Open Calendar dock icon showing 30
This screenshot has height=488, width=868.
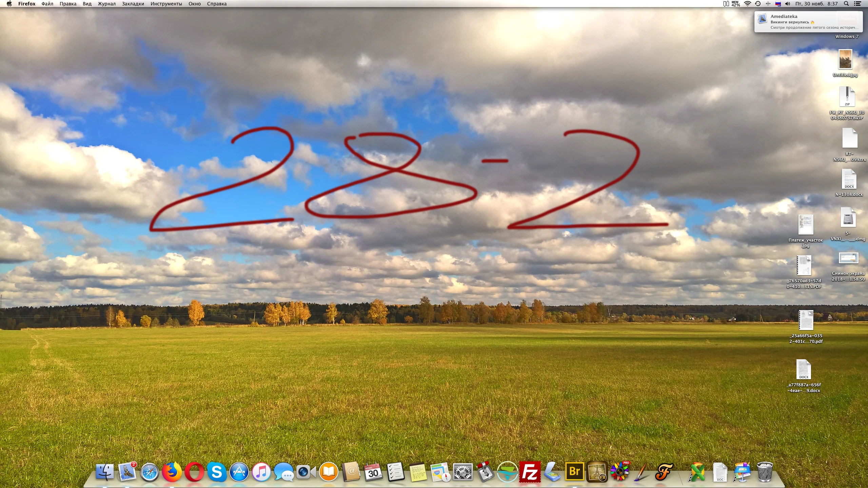(373, 472)
